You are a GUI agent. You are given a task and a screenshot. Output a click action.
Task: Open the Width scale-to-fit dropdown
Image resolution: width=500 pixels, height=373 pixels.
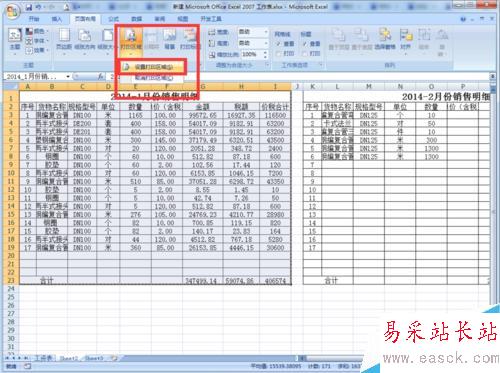coord(266,32)
